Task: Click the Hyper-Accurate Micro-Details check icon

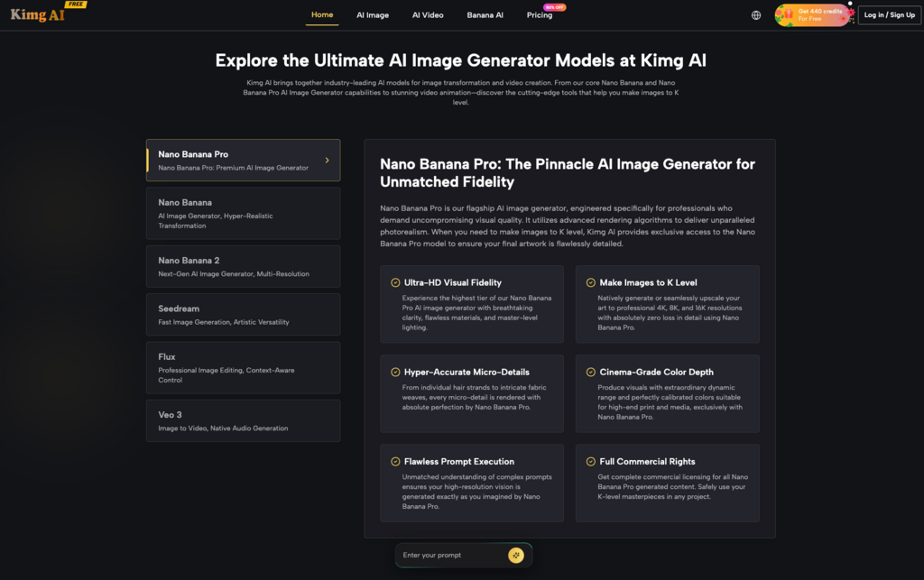Action: [395, 373]
